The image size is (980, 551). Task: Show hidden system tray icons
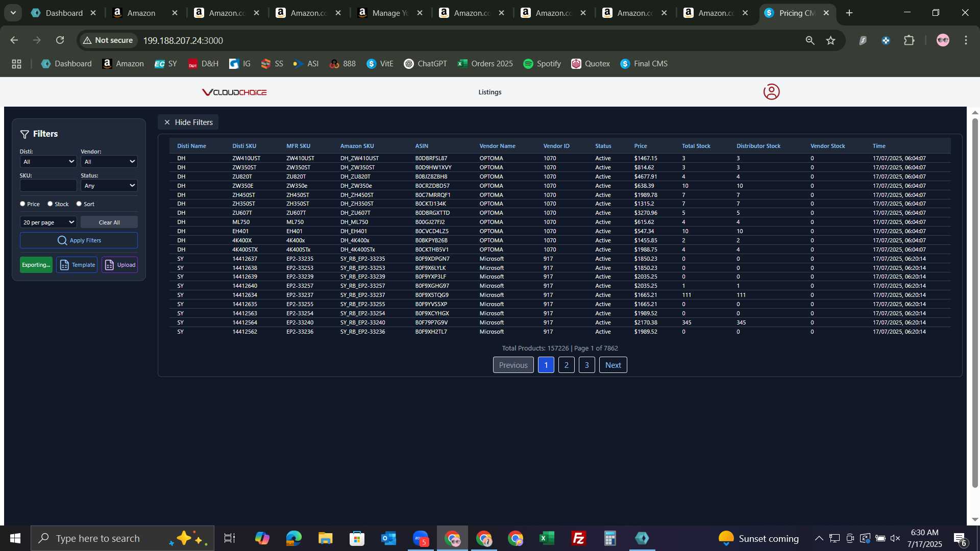(x=819, y=538)
